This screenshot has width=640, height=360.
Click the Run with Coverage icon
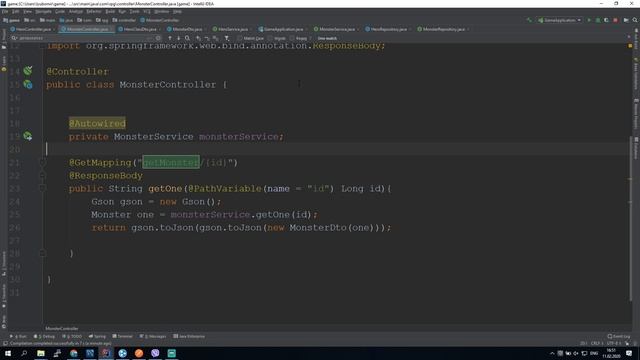(607, 20)
